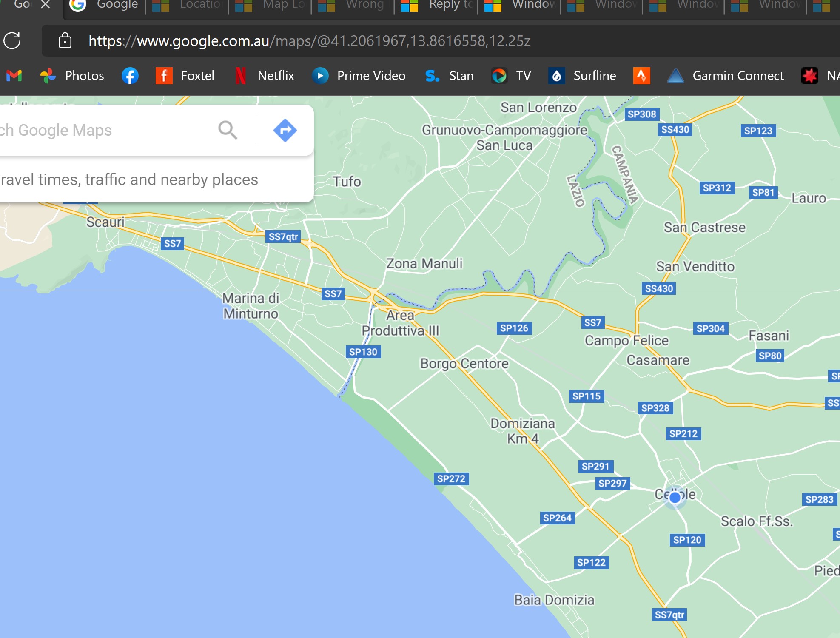Open the Netflix bookmark
This screenshot has width=840, height=638.
265,76
